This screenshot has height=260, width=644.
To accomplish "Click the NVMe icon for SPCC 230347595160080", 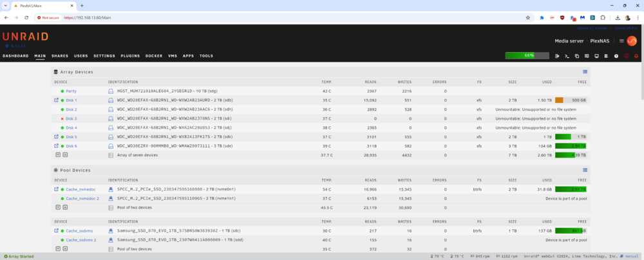I will [x=111, y=189].
